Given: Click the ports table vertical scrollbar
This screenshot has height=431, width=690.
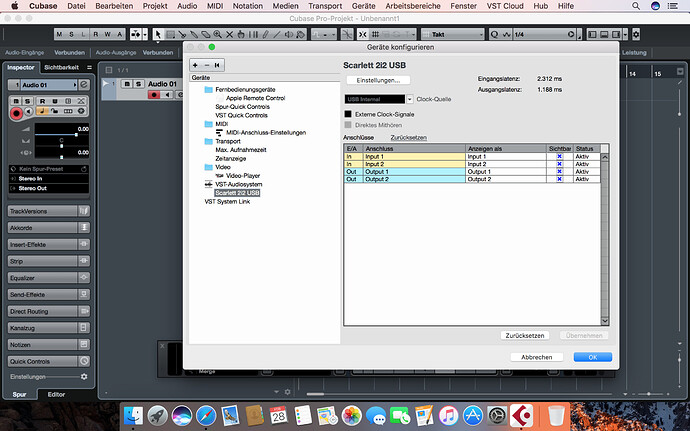Looking at the screenshot, I should tap(605, 239).
